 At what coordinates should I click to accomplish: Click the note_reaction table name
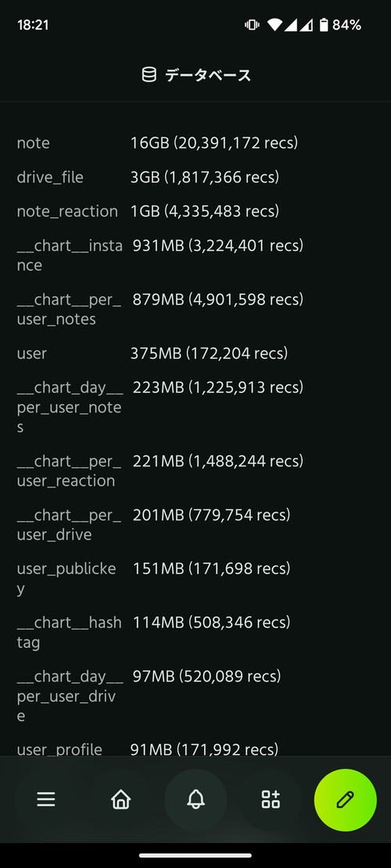click(67, 212)
